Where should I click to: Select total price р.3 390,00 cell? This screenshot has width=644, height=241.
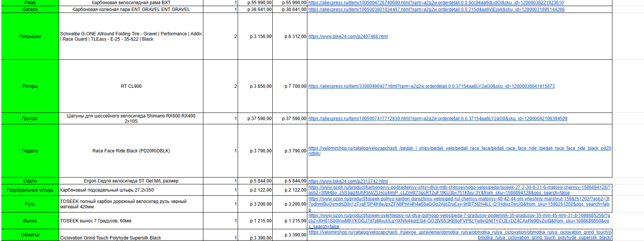click(x=290, y=235)
